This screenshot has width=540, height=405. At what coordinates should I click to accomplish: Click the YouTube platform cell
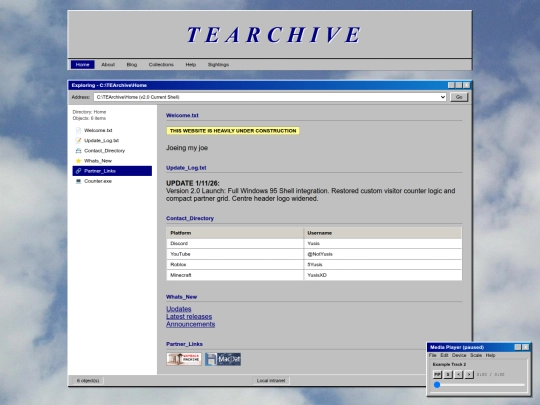[235, 254]
